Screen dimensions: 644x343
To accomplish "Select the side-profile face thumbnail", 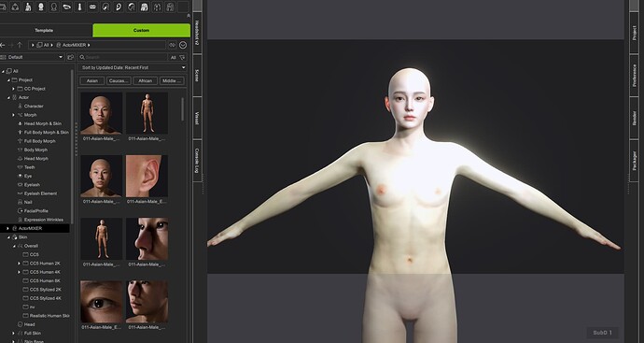I will click(x=147, y=302).
